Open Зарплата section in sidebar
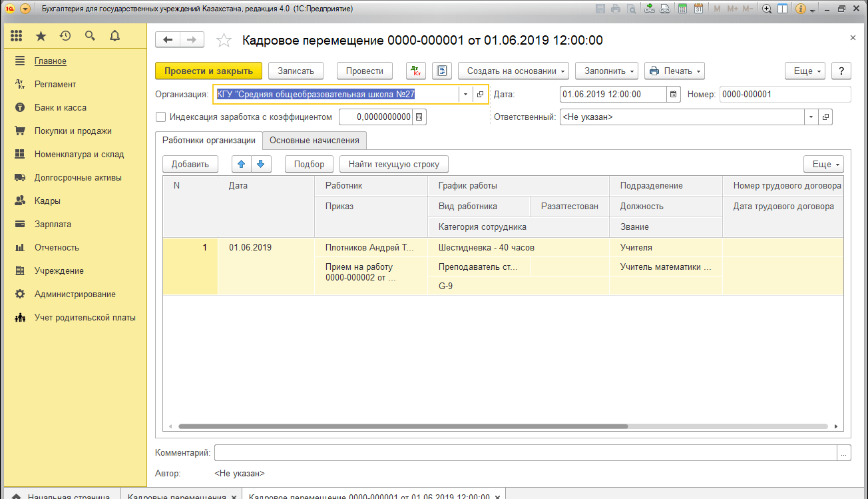The image size is (868, 499). coord(53,225)
